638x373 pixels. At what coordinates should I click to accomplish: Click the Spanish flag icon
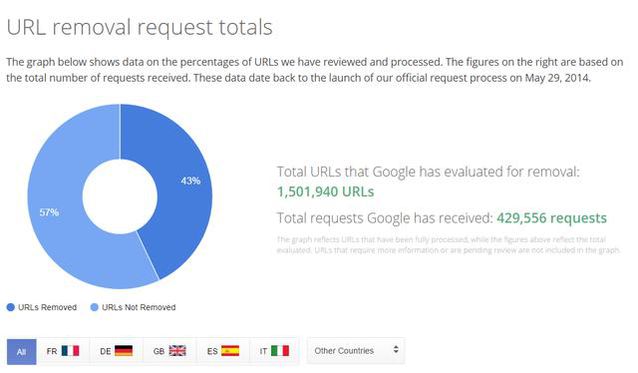click(230, 351)
